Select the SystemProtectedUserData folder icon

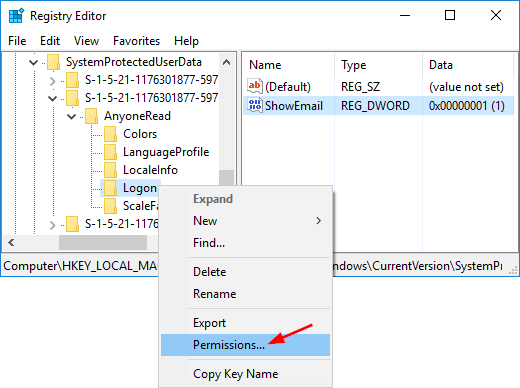[x=53, y=62]
